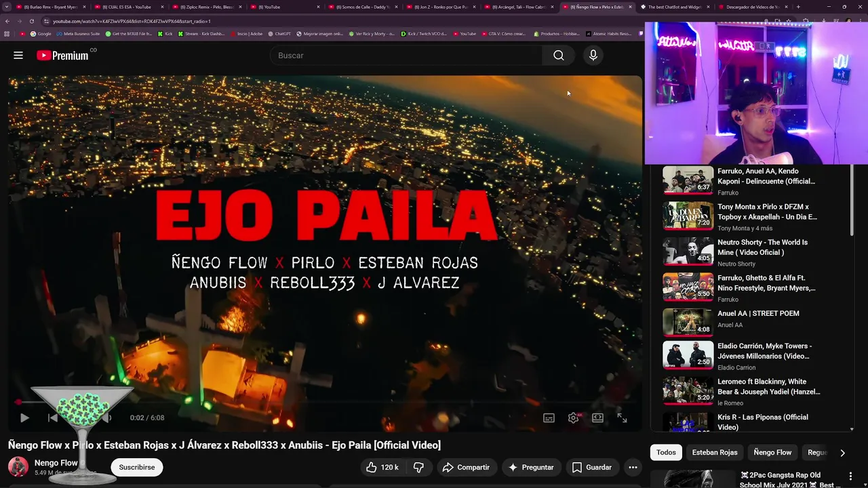Toggle subtitles in the video player
The width and height of the screenshot is (868, 488).
tap(549, 418)
